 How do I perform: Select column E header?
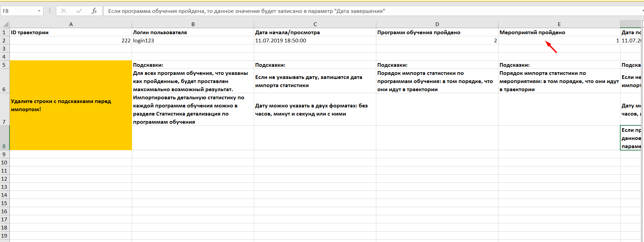(x=559, y=24)
